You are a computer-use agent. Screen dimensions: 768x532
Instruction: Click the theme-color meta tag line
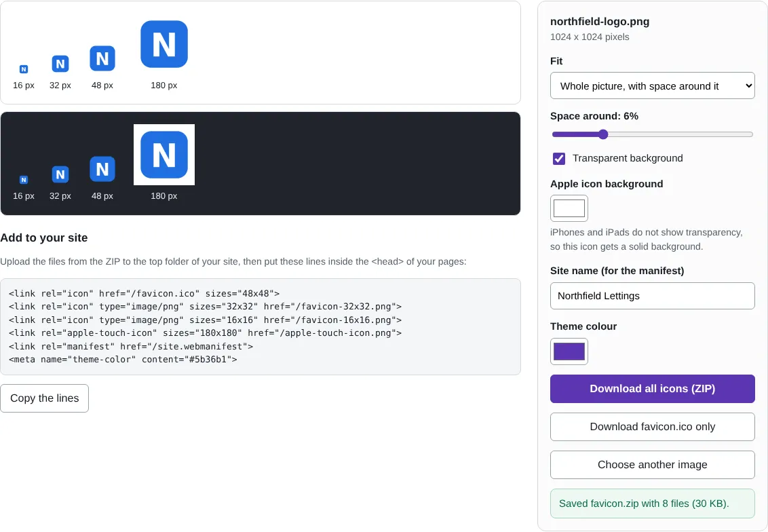123,360
